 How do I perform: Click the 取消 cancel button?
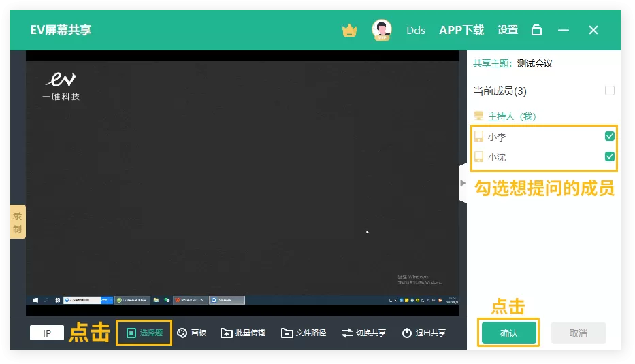pos(579,333)
